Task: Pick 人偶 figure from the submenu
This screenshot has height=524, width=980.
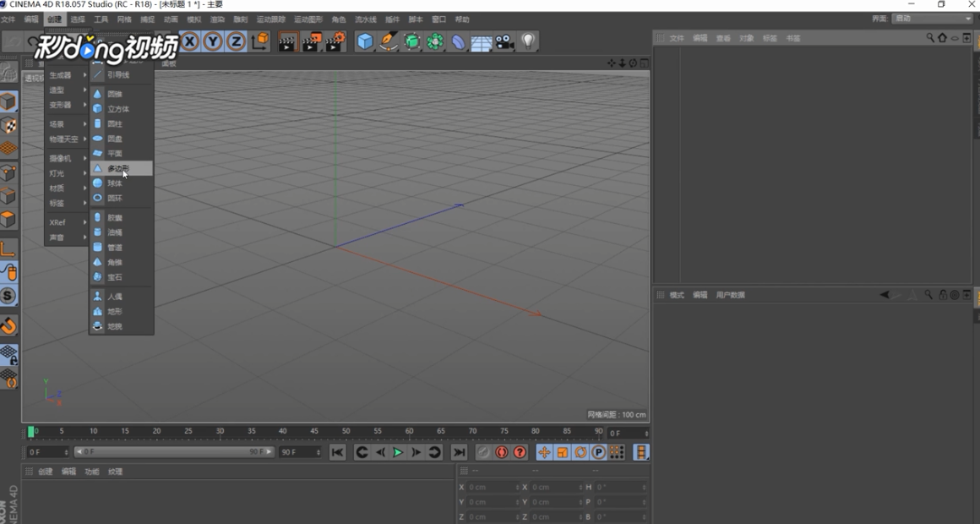Action: click(122, 297)
